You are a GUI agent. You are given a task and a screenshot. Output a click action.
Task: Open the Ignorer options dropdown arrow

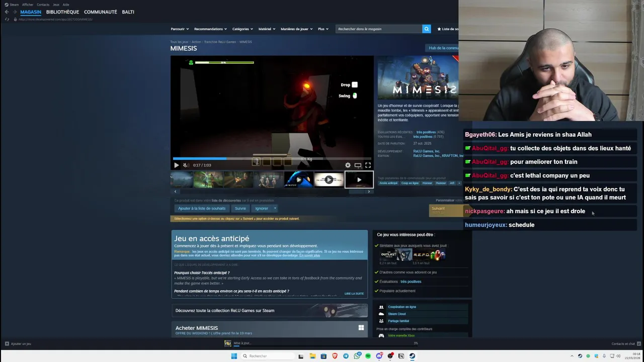tap(275, 208)
